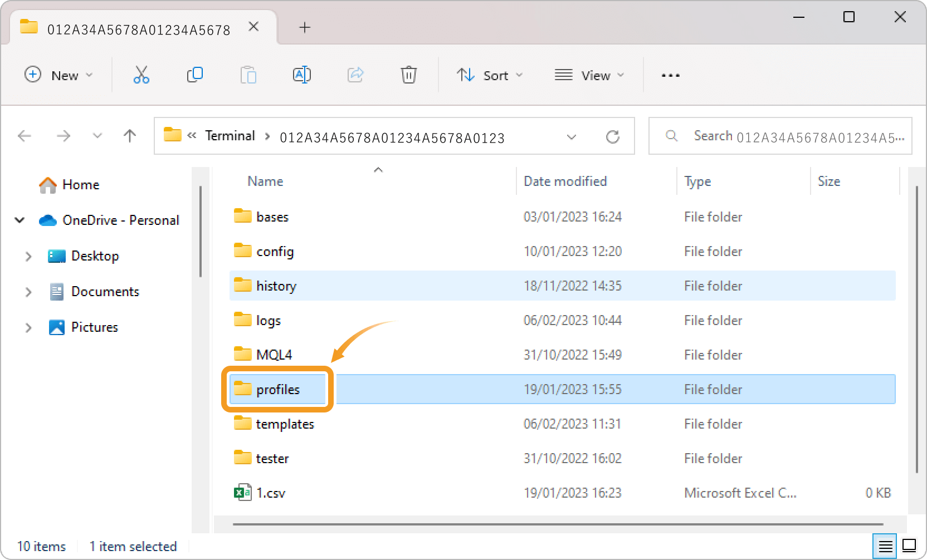Select Documents in navigation pane
Screen dimensions: 927x560
click(x=94, y=292)
